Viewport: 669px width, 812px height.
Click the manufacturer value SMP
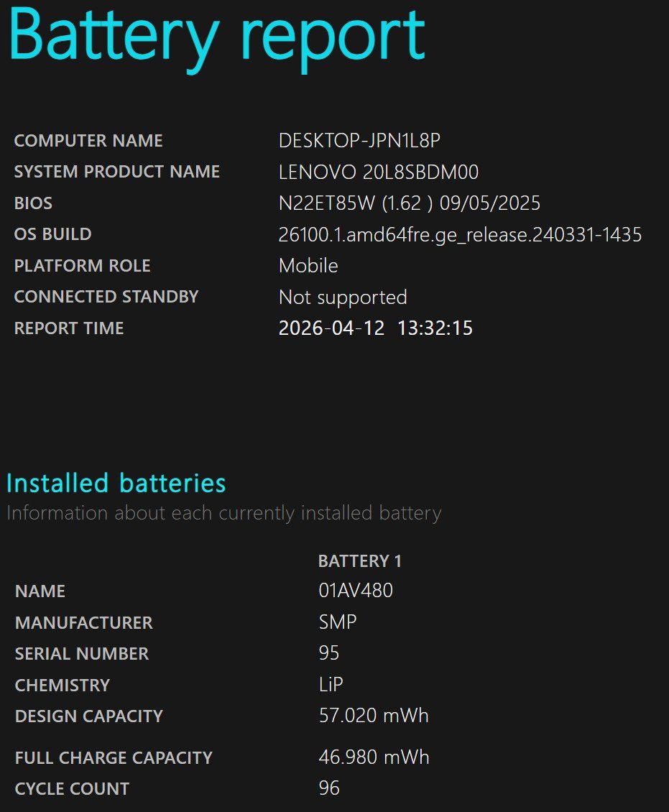click(x=338, y=622)
